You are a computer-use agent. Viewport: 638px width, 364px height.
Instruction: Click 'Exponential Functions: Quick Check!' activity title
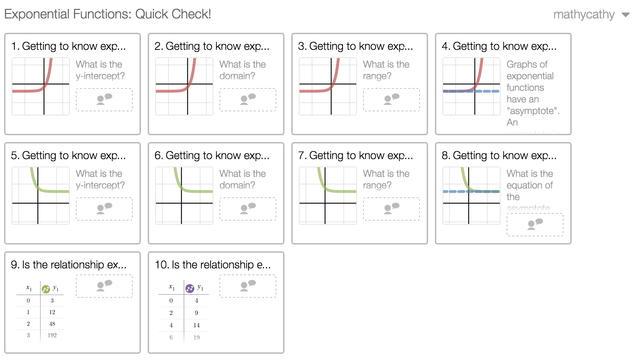(x=108, y=14)
